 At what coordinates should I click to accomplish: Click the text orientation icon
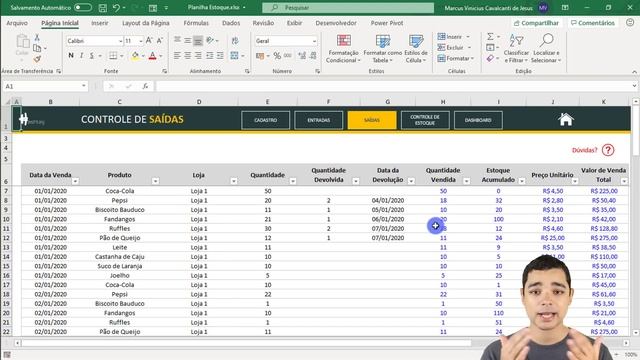click(210, 40)
